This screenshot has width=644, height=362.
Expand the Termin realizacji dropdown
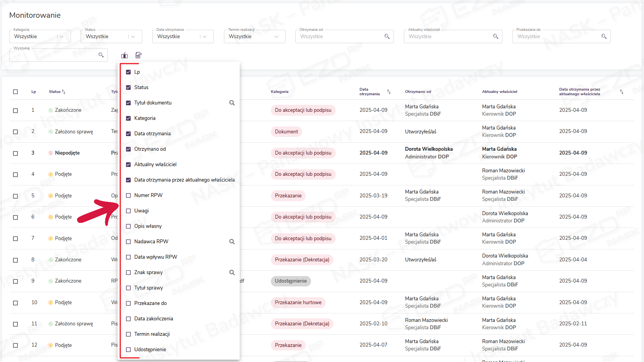[x=276, y=37]
